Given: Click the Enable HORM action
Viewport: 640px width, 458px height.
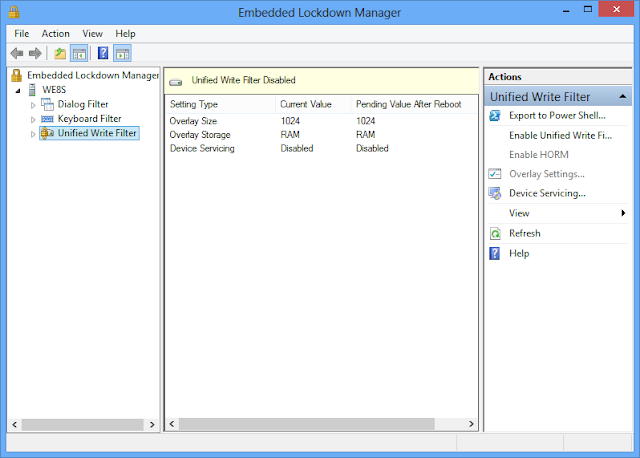Looking at the screenshot, I should click(x=539, y=155).
